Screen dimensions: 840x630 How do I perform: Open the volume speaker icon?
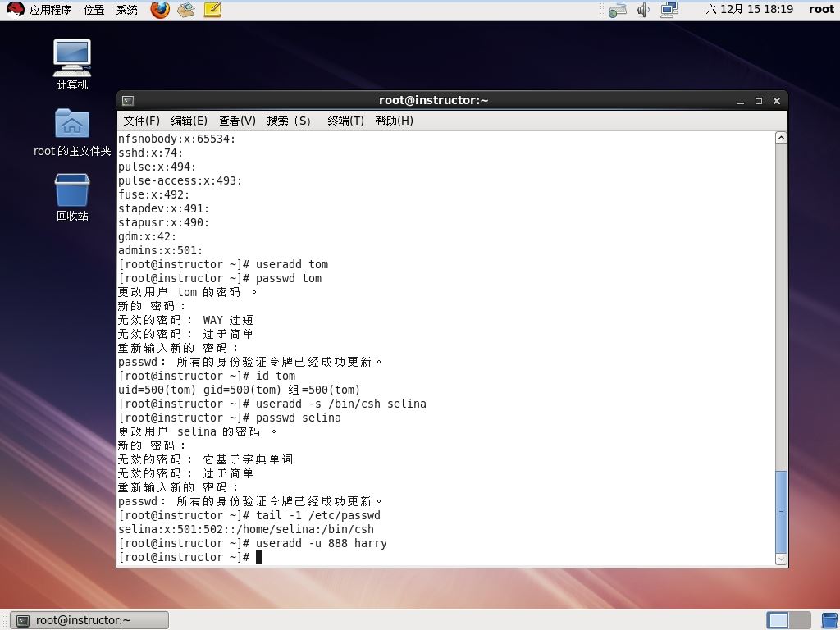click(643, 10)
